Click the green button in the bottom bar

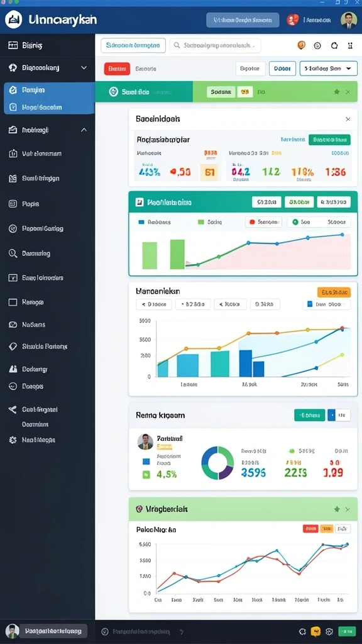[347, 631]
